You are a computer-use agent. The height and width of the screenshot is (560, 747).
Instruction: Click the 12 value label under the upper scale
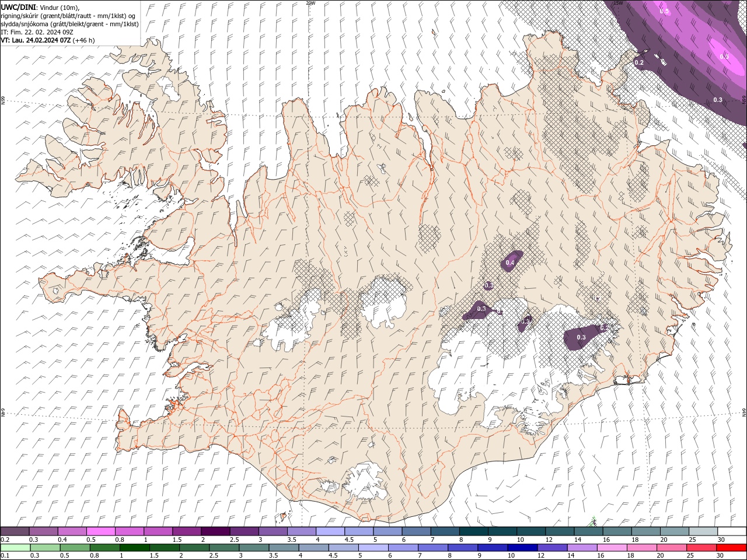pos(549,540)
